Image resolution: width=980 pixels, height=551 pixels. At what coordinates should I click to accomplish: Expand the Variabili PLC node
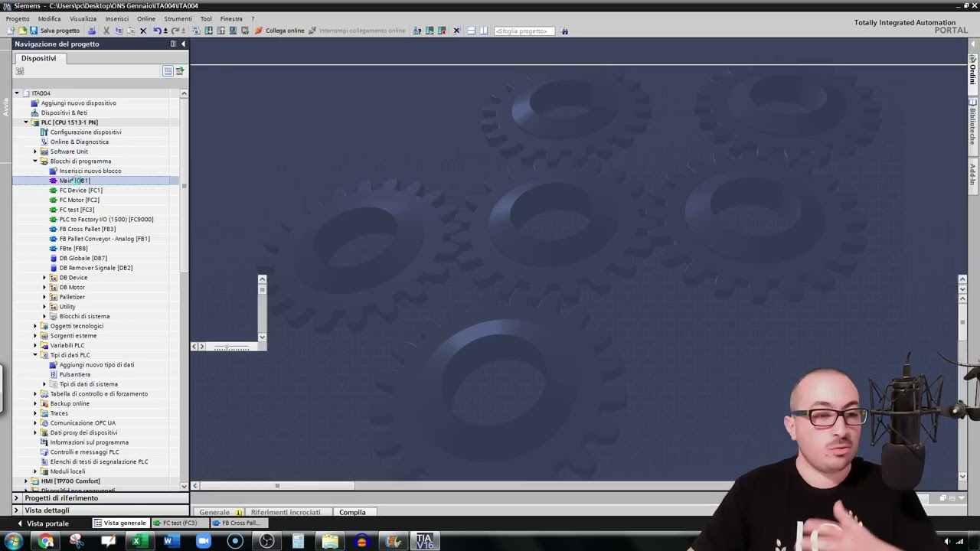click(x=34, y=345)
